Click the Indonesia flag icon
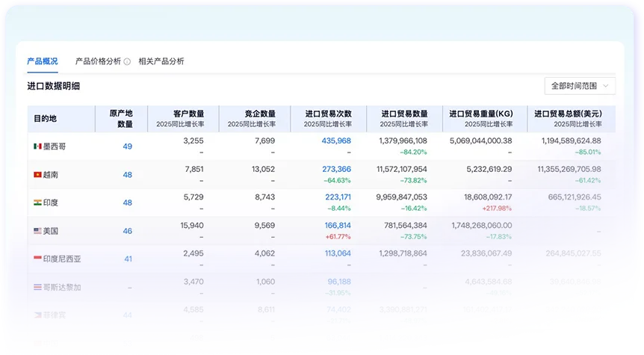 coord(37,258)
